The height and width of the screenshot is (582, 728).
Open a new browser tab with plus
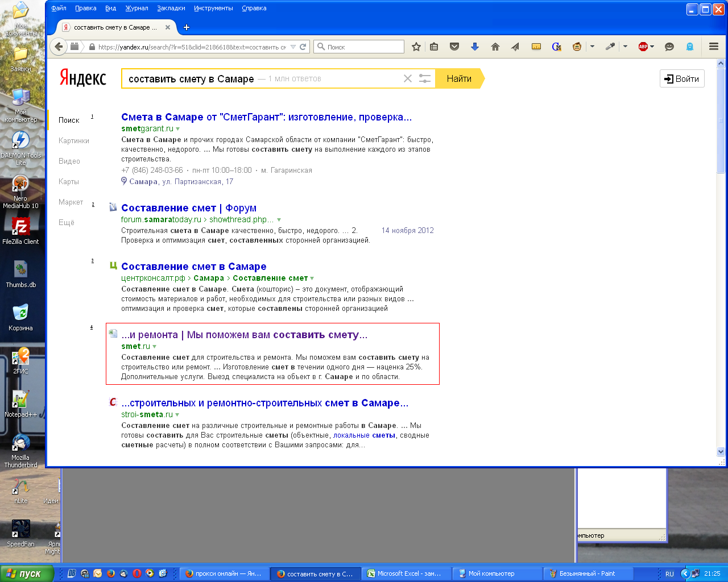pos(187,27)
